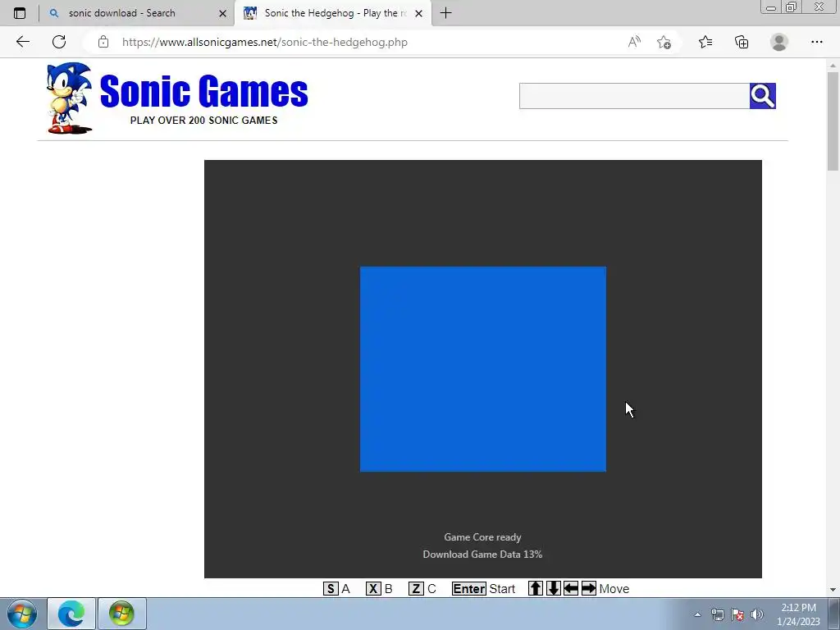Open the tab actions menu icon

(x=20, y=13)
